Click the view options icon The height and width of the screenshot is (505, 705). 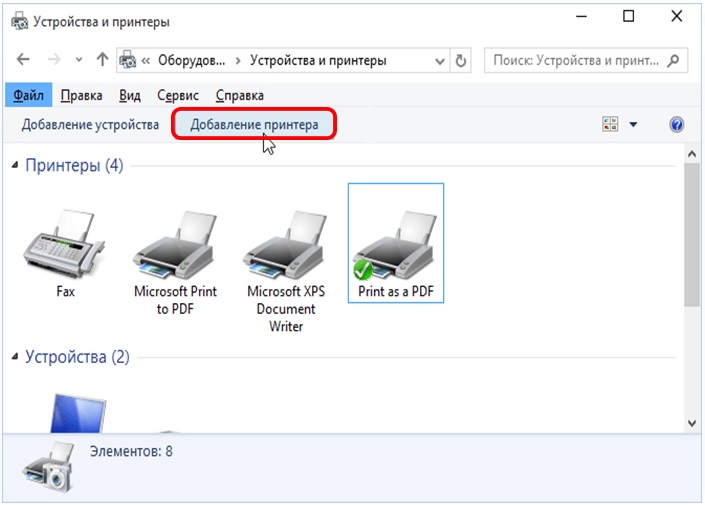coord(610,124)
